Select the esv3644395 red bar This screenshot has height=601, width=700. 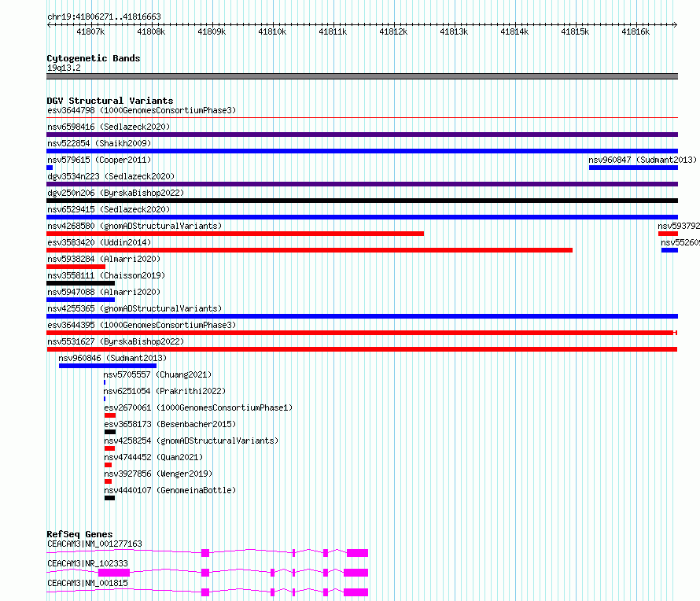pos(362,333)
